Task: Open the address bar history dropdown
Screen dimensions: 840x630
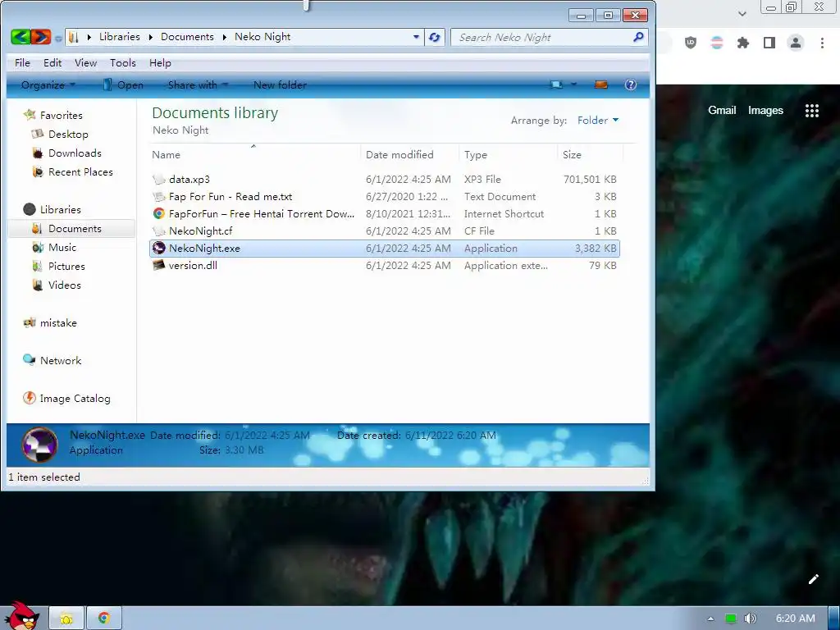Action: point(416,37)
